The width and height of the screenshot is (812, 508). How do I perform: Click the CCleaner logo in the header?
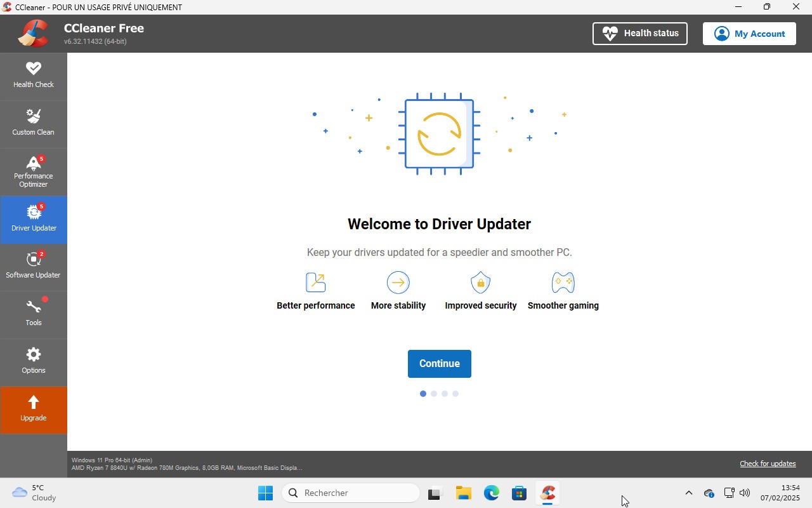tap(33, 33)
